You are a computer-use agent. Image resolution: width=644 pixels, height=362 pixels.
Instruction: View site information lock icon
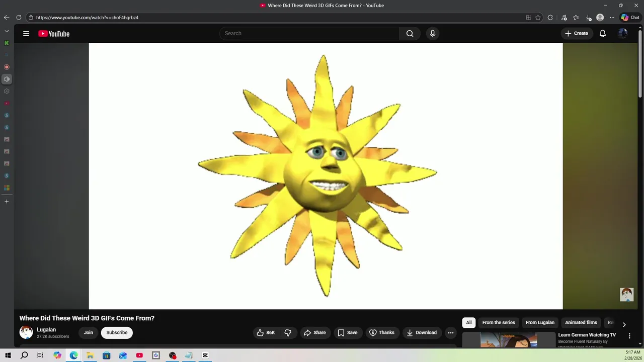pyautogui.click(x=31, y=18)
